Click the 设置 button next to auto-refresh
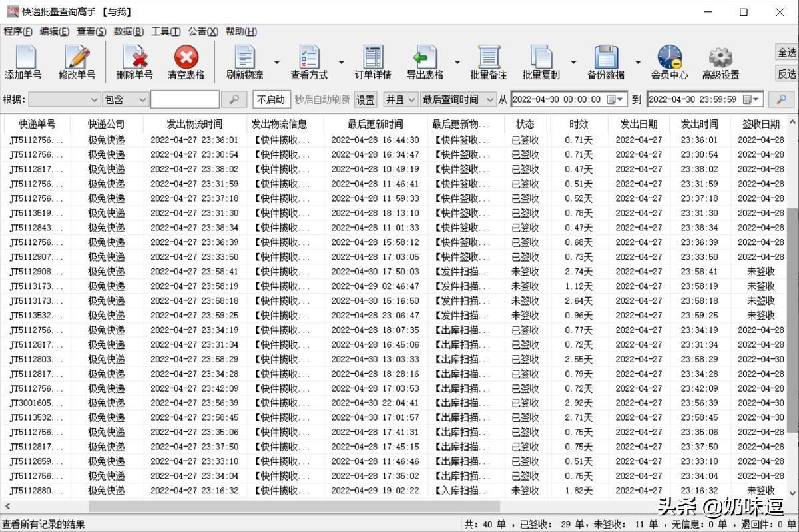This screenshot has width=799, height=532. [365, 99]
